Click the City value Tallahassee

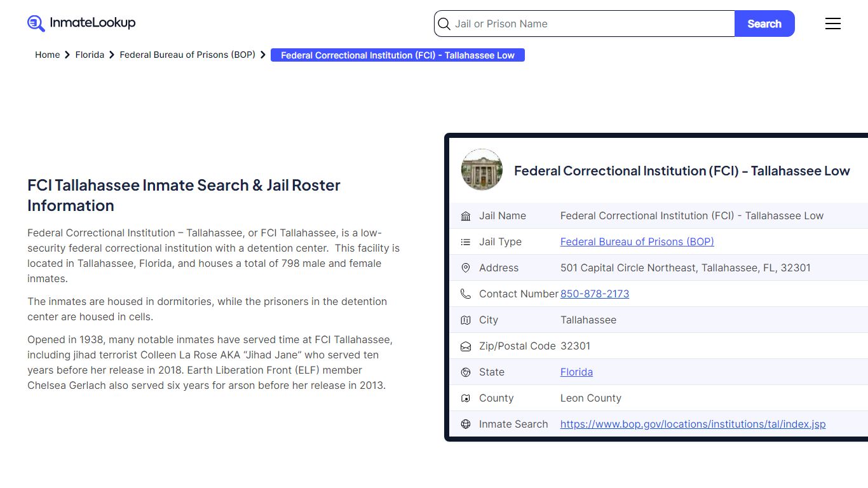pyautogui.click(x=588, y=320)
